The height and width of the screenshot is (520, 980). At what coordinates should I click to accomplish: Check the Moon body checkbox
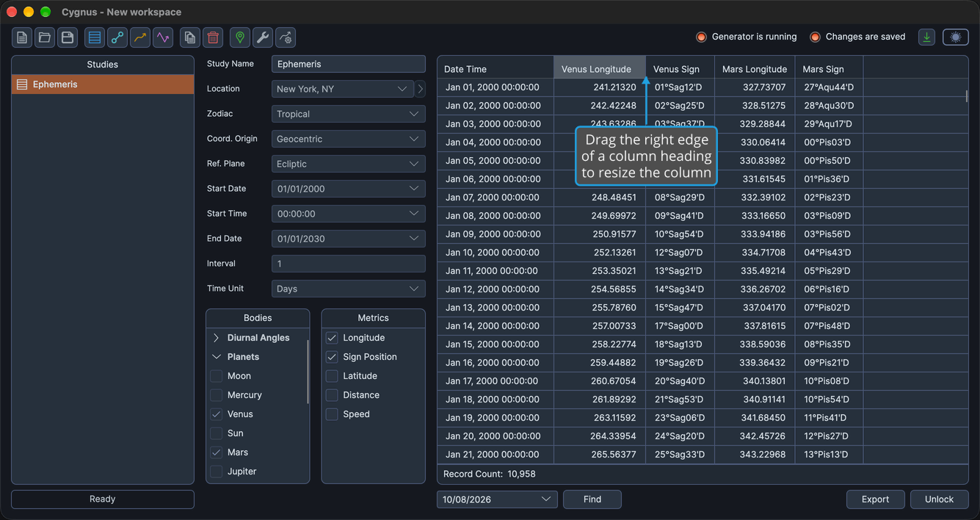coord(217,376)
